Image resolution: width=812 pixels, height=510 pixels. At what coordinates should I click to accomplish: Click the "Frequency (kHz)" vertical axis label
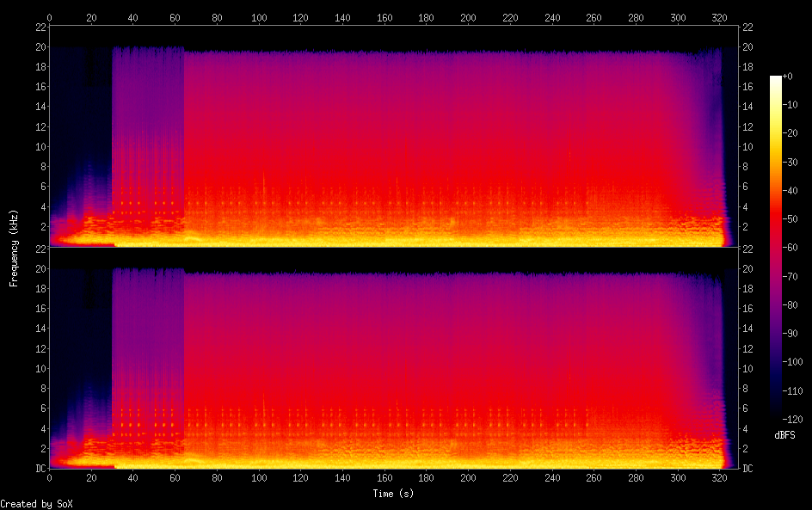coord(14,248)
